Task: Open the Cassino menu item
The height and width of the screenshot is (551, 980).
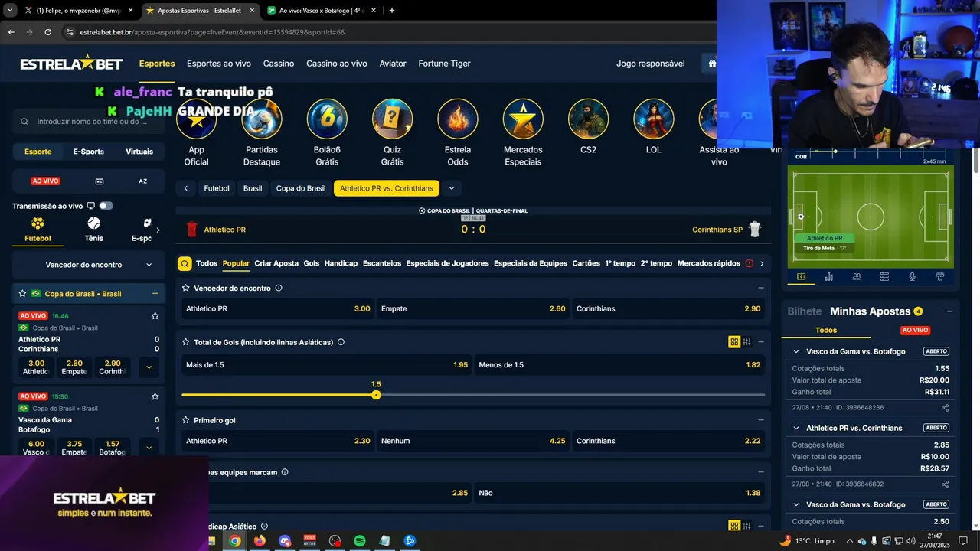Action: [279, 64]
